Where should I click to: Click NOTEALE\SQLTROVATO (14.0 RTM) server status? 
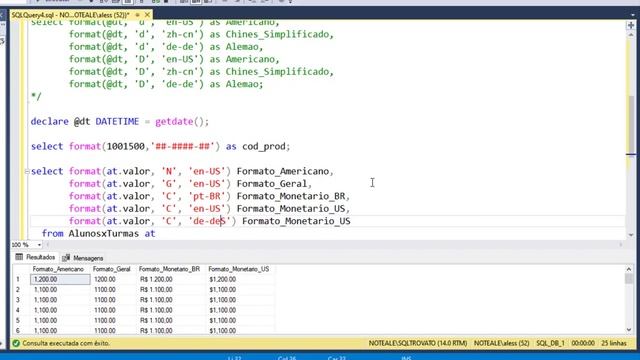coord(418,343)
